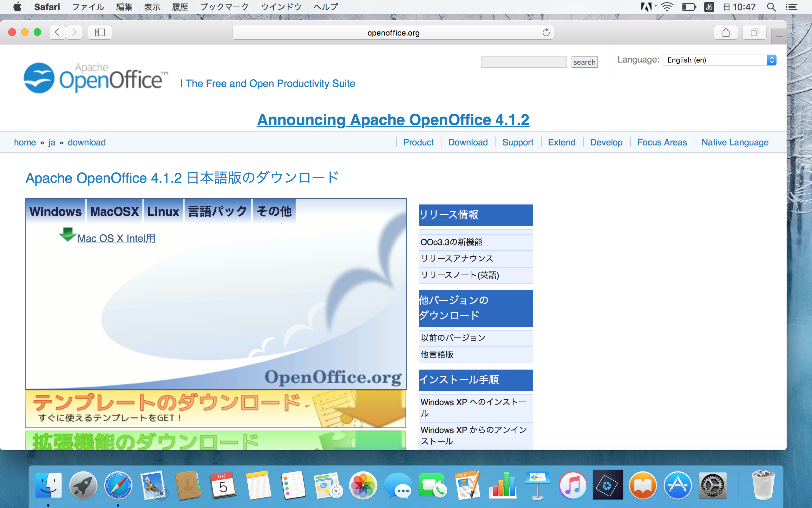This screenshot has height=508, width=812.
Task: Click the home breadcrumb link
Action: [25, 143]
